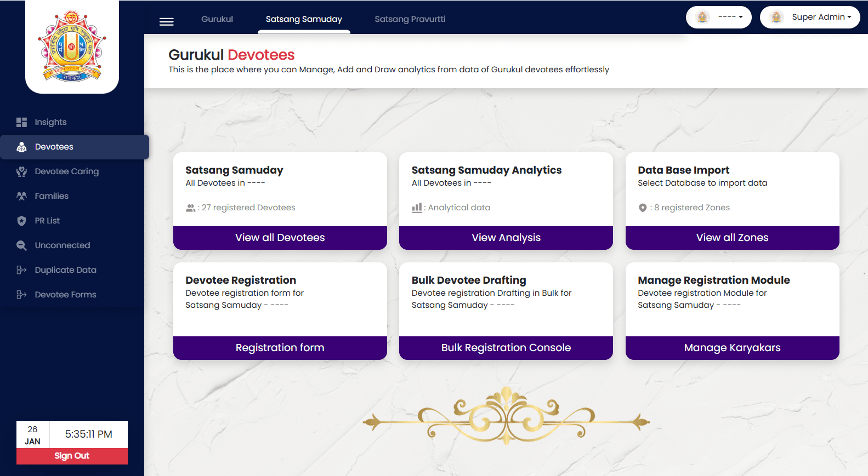Click the Duplicate Data icon
868x476 pixels.
coord(21,270)
